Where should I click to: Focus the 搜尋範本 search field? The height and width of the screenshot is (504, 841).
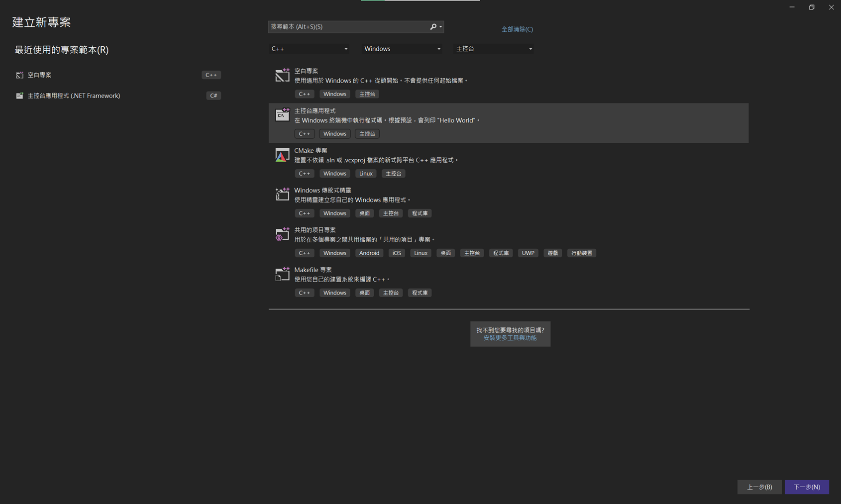(x=348, y=27)
